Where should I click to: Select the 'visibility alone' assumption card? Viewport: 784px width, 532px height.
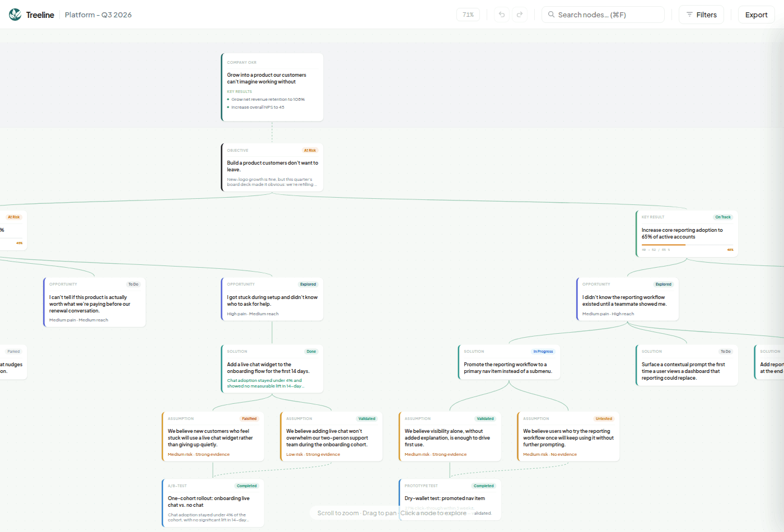(x=450, y=436)
